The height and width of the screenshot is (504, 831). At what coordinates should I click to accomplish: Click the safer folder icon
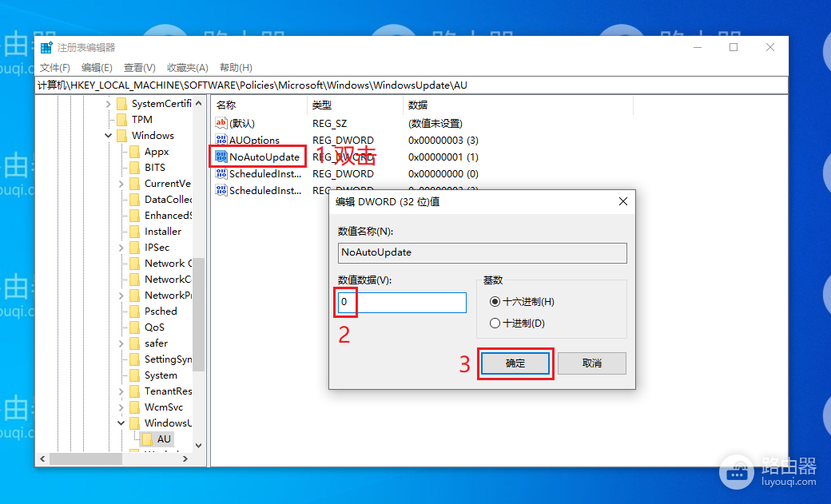click(x=134, y=343)
